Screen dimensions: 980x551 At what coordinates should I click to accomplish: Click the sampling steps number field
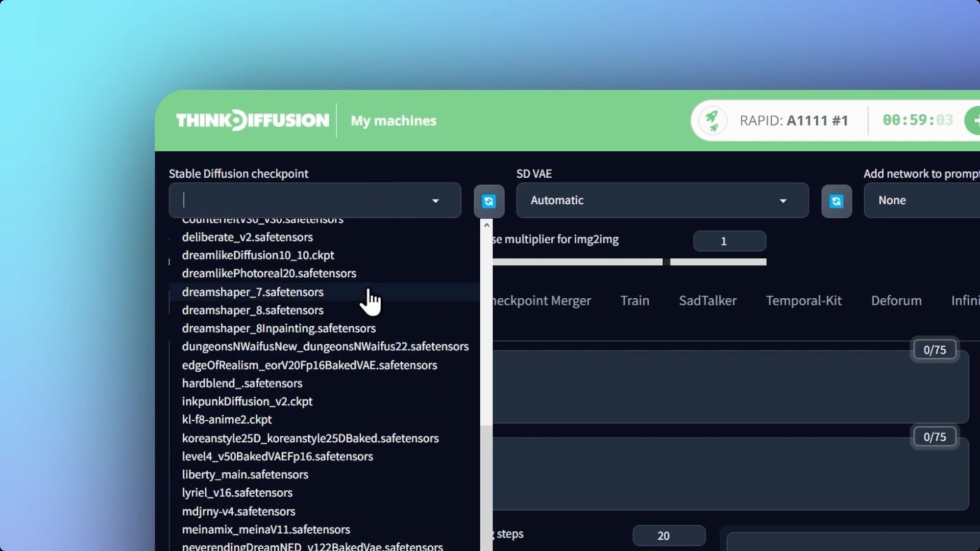(x=668, y=535)
